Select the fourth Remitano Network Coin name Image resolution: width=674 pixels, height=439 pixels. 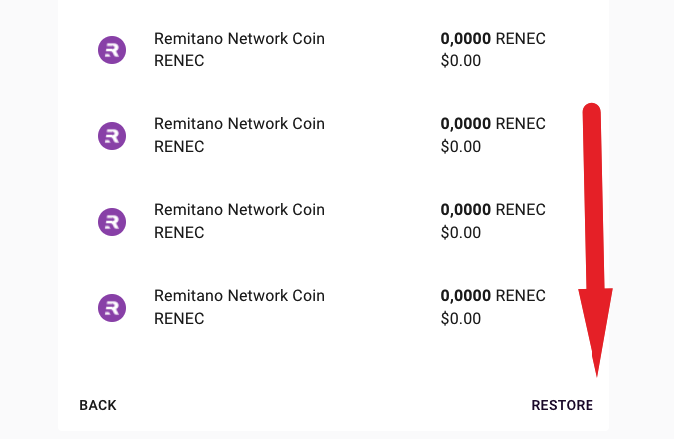[x=239, y=295]
